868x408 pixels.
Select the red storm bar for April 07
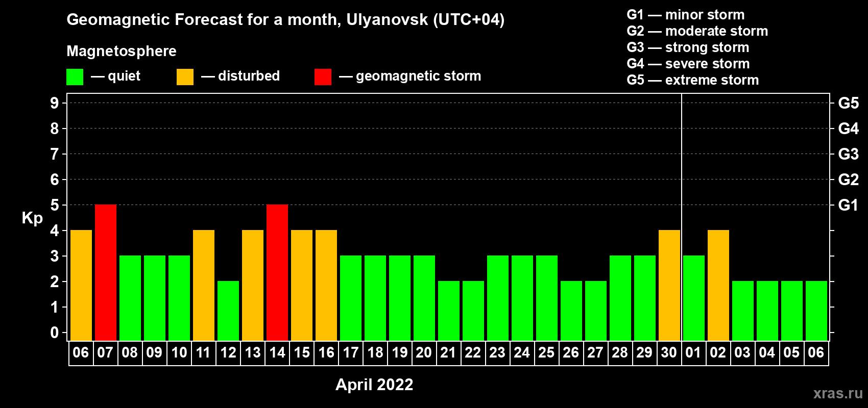point(106,273)
